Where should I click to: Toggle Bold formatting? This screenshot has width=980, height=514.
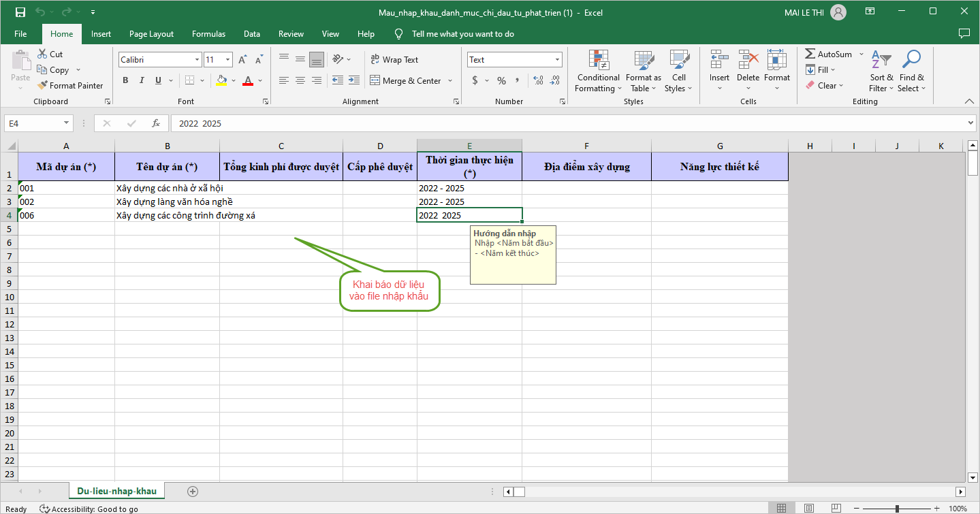click(x=125, y=80)
